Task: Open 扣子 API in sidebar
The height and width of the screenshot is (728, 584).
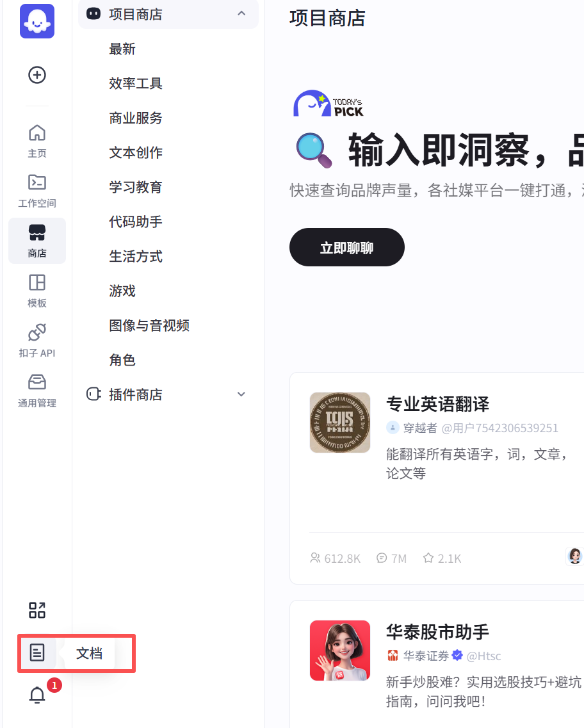Action: click(37, 341)
